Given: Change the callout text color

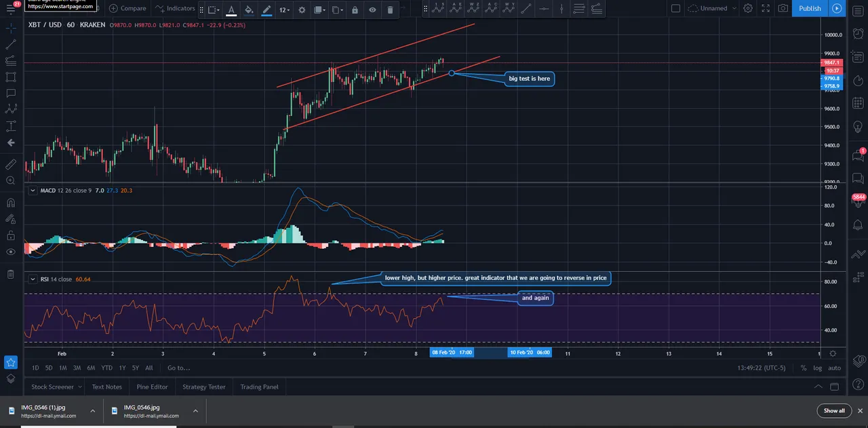Looking at the screenshot, I should 231,9.
